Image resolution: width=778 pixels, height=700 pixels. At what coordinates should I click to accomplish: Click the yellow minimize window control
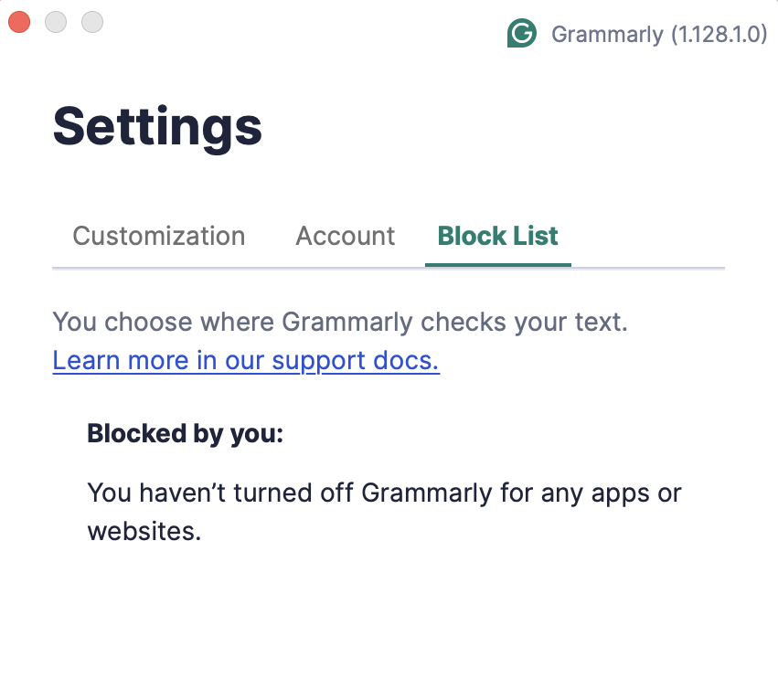[x=56, y=22]
